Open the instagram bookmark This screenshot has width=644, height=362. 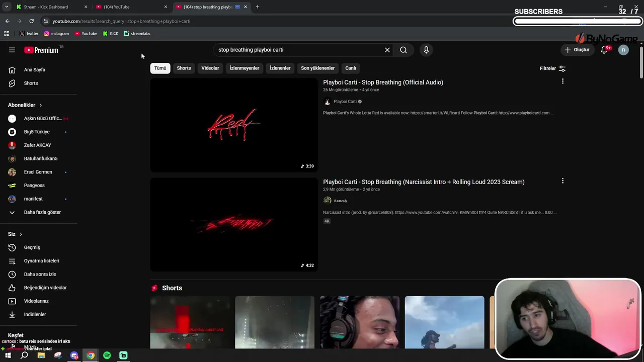tap(56, 34)
